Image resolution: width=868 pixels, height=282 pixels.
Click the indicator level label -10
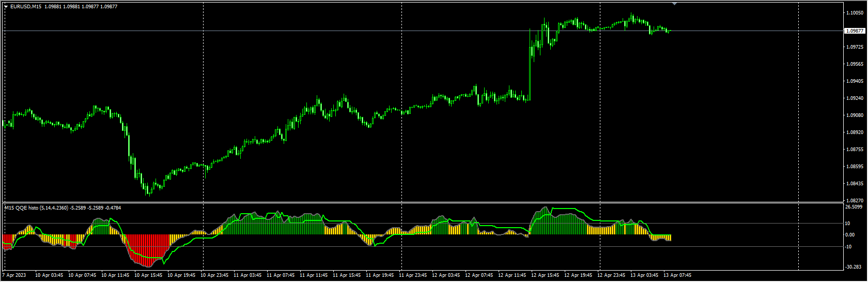(848, 247)
